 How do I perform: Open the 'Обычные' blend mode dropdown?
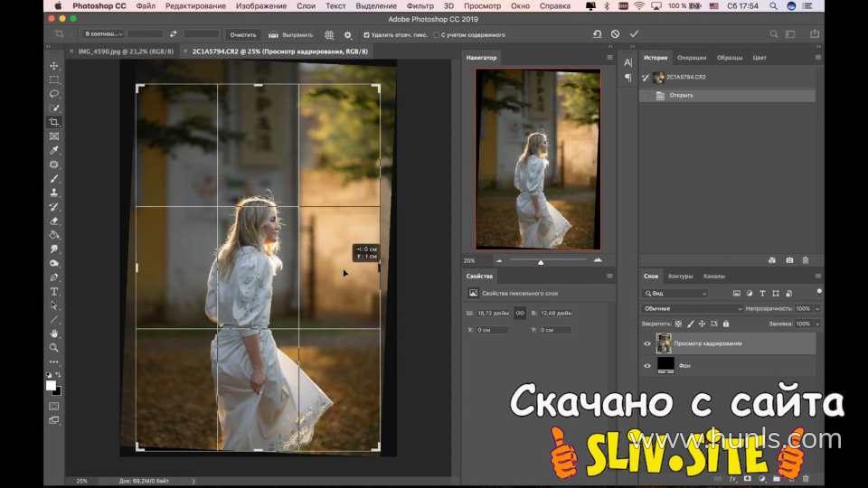coord(693,308)
